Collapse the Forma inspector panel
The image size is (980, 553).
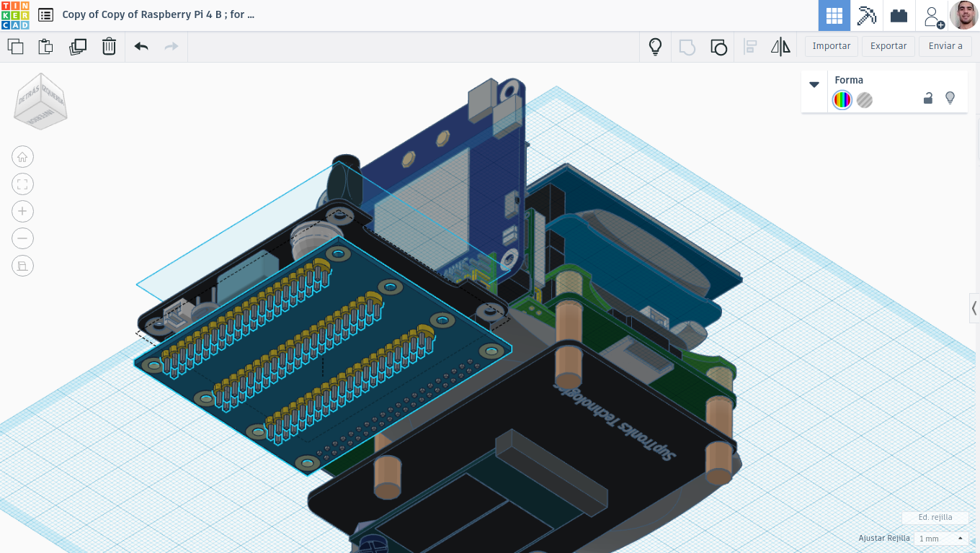(x=814, y=84)
